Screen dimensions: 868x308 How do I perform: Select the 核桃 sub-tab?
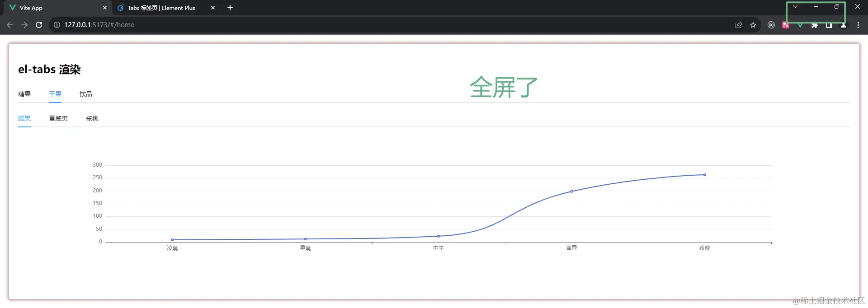click(x=92, y=118)
